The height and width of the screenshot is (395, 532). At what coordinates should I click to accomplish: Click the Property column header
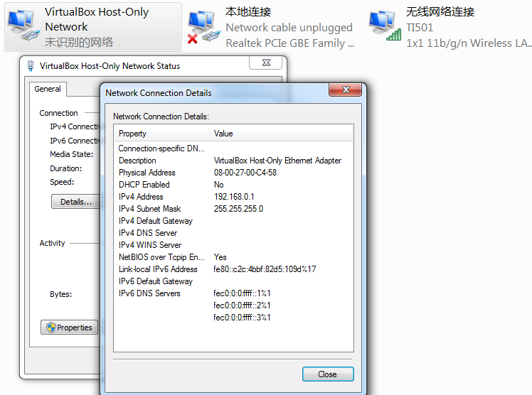[x=162, y=134]
